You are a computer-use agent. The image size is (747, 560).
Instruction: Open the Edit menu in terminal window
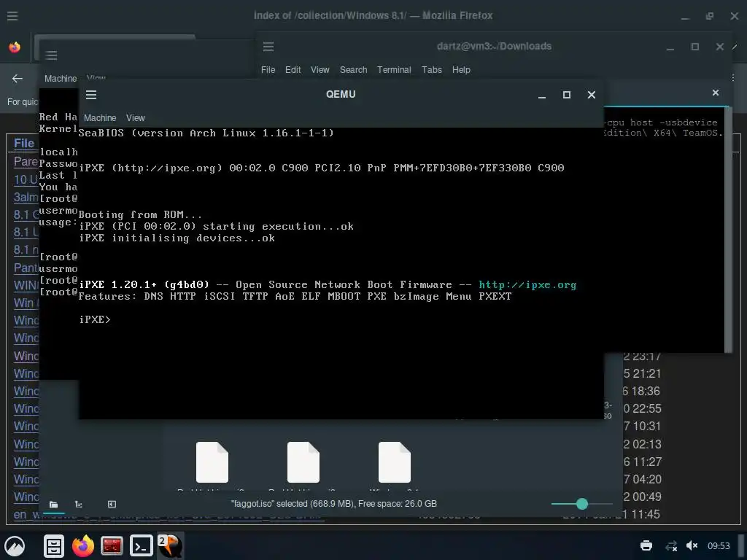[x=293, y=69]
